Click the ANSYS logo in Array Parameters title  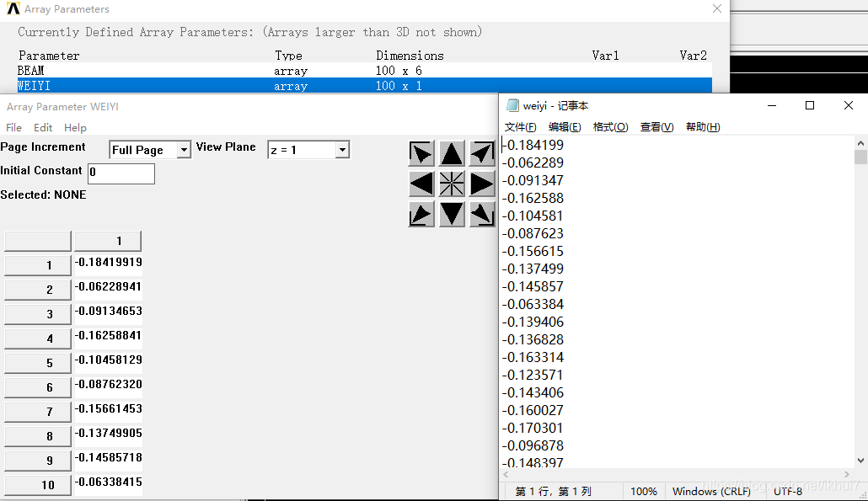(x=13, y=9)
